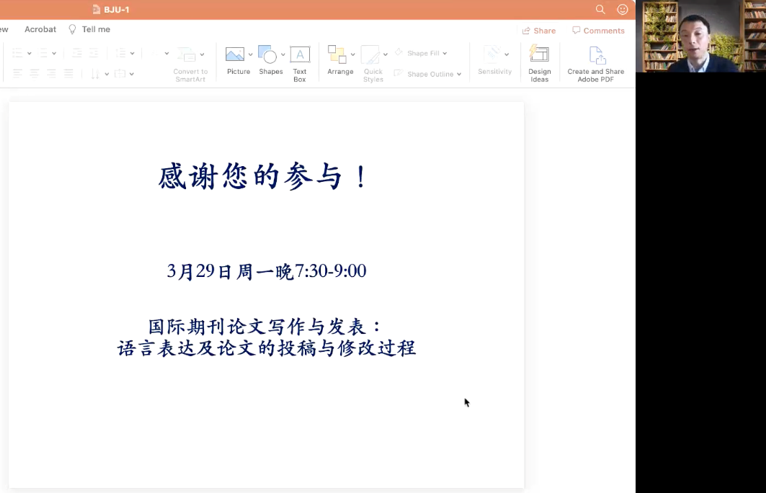766x494 pixels.
Task: Select the date line 3月29日周一晚7:30-9:00
Action: (x=267, y=271)
